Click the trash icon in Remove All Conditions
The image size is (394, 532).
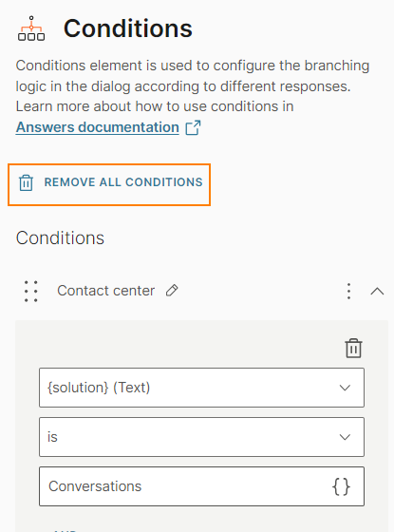(26, 182)
